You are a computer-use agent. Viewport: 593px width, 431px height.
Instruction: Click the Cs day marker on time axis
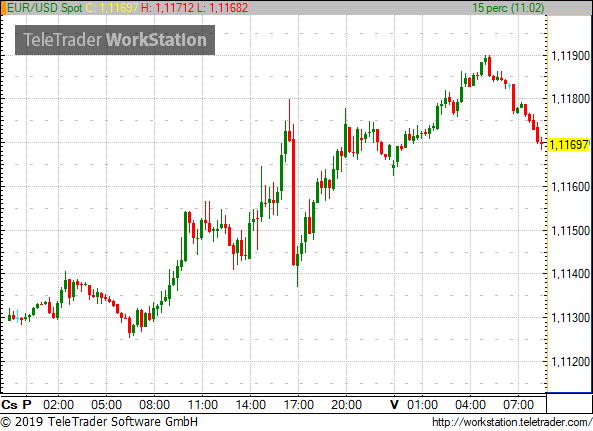click(x=9, y=405)
